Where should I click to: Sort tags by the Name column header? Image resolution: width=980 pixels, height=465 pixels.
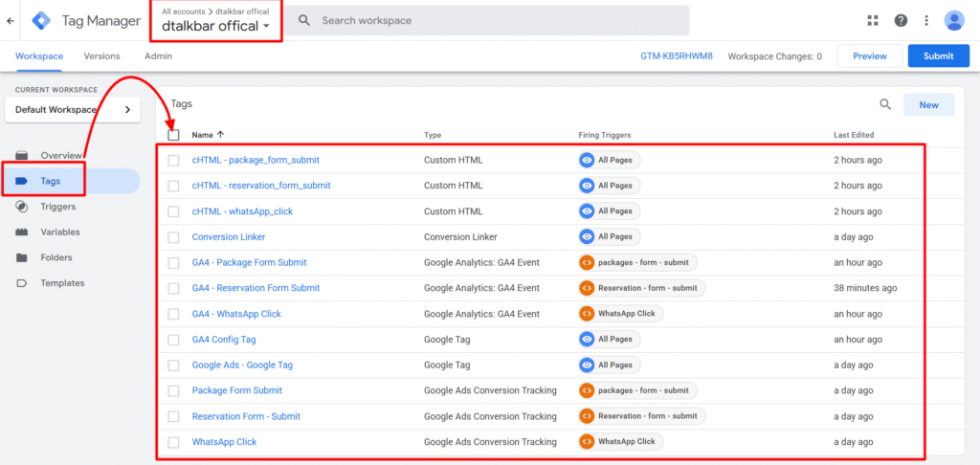coord(202,135)
